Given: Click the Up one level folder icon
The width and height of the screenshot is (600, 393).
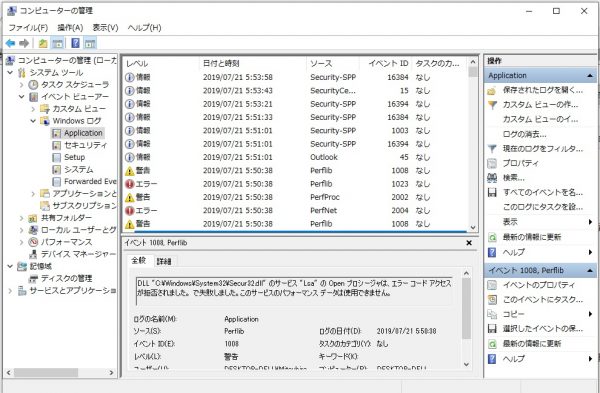Looking at the screenshot, I should (43, 43).
